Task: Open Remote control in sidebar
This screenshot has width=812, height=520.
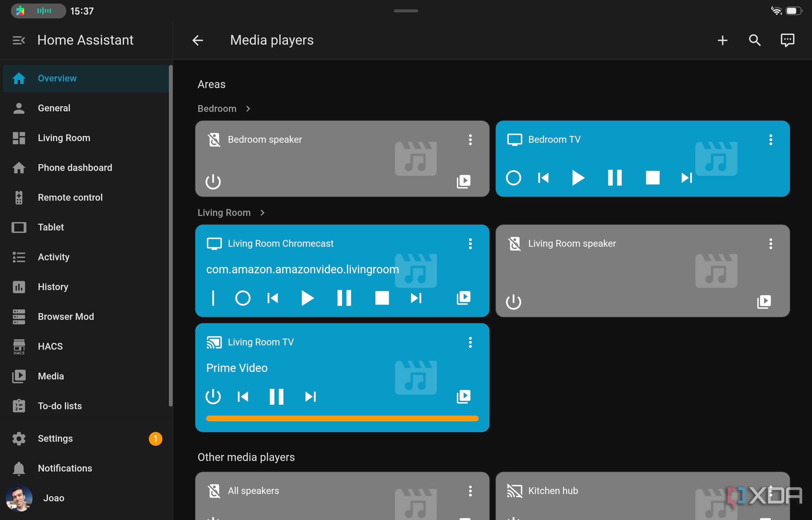Action: click(x=86, y=197)
